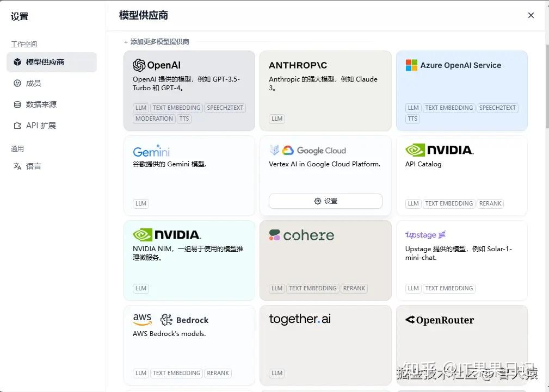Click TEXT EMBEDDING tag on Upstage card
Viewport: 549px width, 392px height.
pyautogui.click(x=449, y=288)
